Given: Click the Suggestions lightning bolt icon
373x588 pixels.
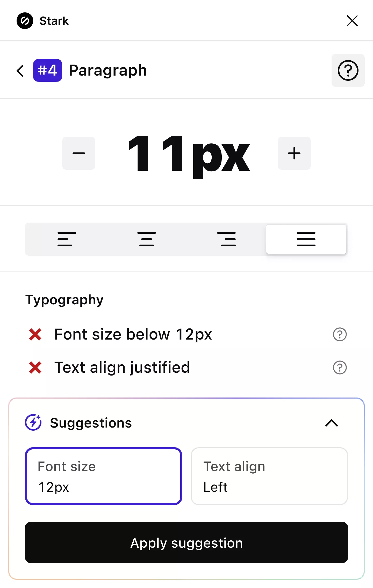Looking at the screenshot, I should [x=33, y=423].
